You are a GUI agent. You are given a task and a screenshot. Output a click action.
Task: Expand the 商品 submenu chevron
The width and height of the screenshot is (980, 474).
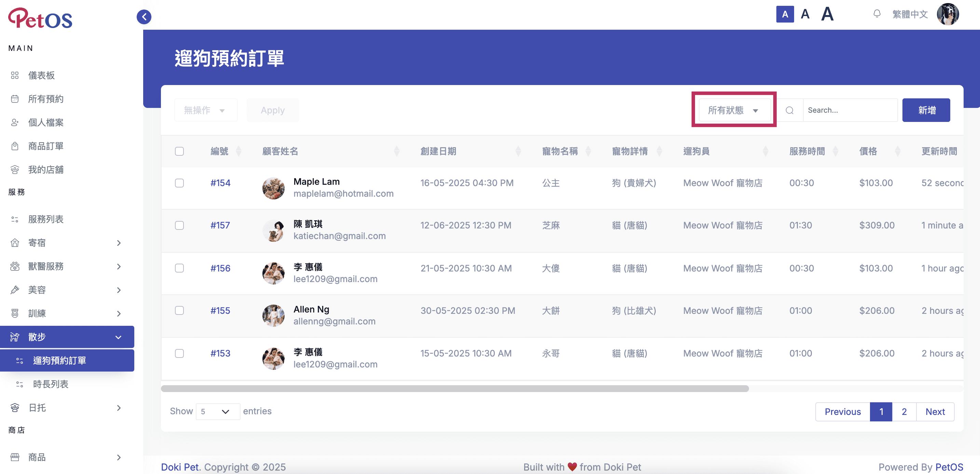(119, 457)
